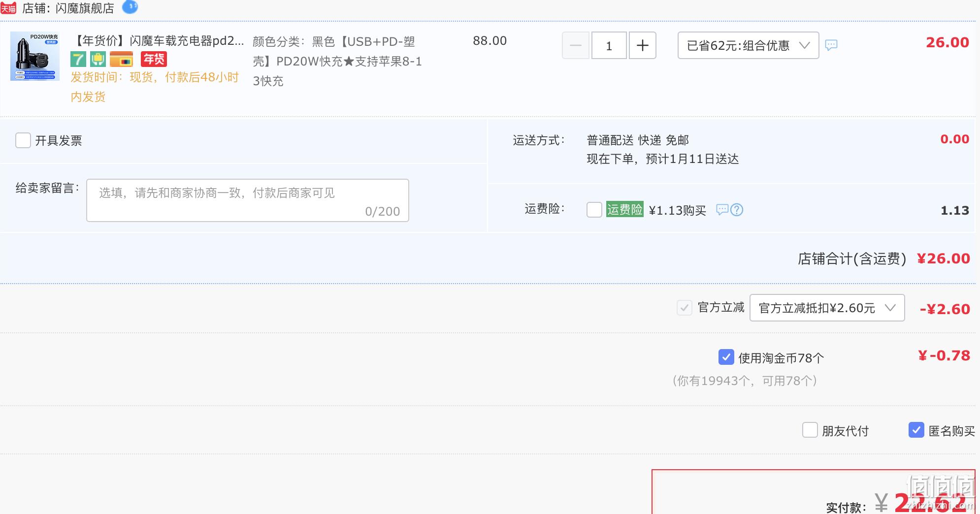Viewport: 980px width, 514px height.
Task: Tick the 开具发票 checkbox
Action: (23, 140)
